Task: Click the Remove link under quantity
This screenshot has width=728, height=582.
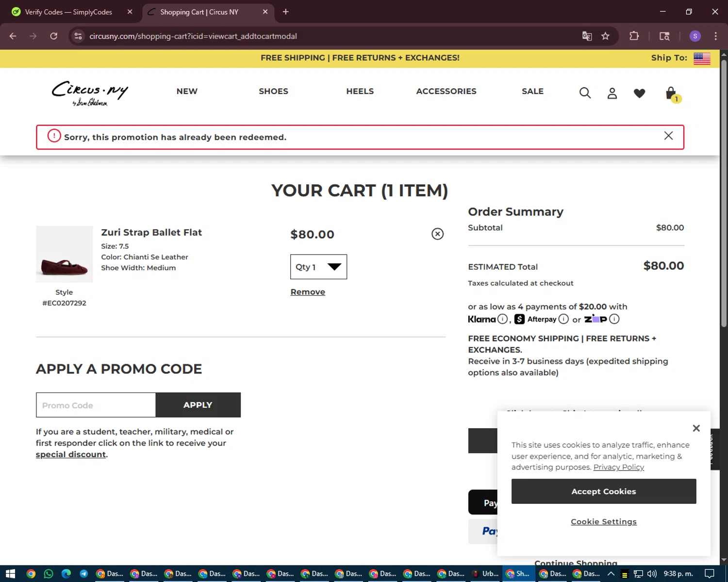Action: coord(308,292)
